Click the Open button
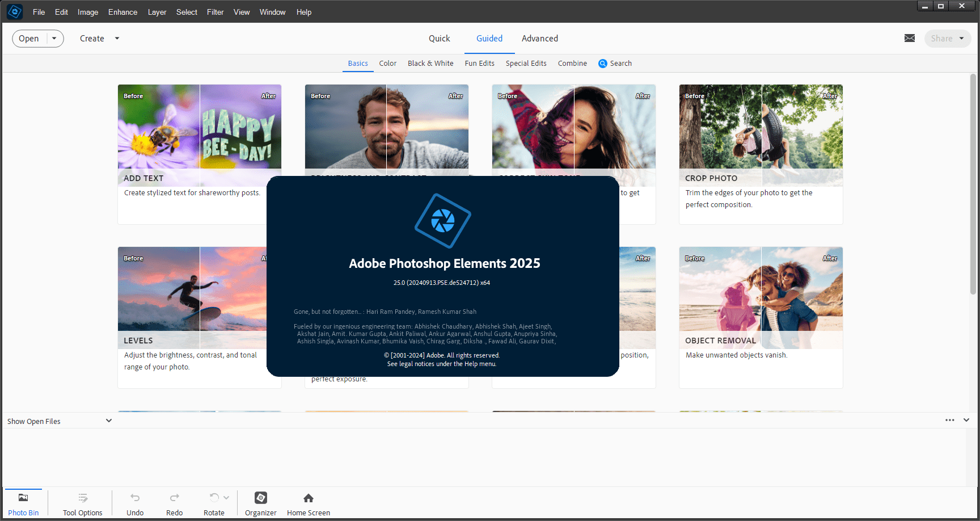 coord(29,39)
